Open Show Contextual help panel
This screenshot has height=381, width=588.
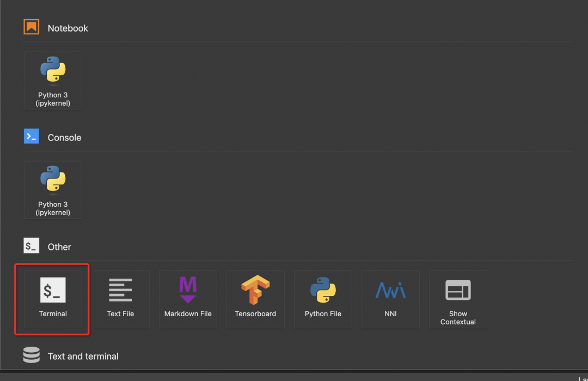tap(458, 299)
